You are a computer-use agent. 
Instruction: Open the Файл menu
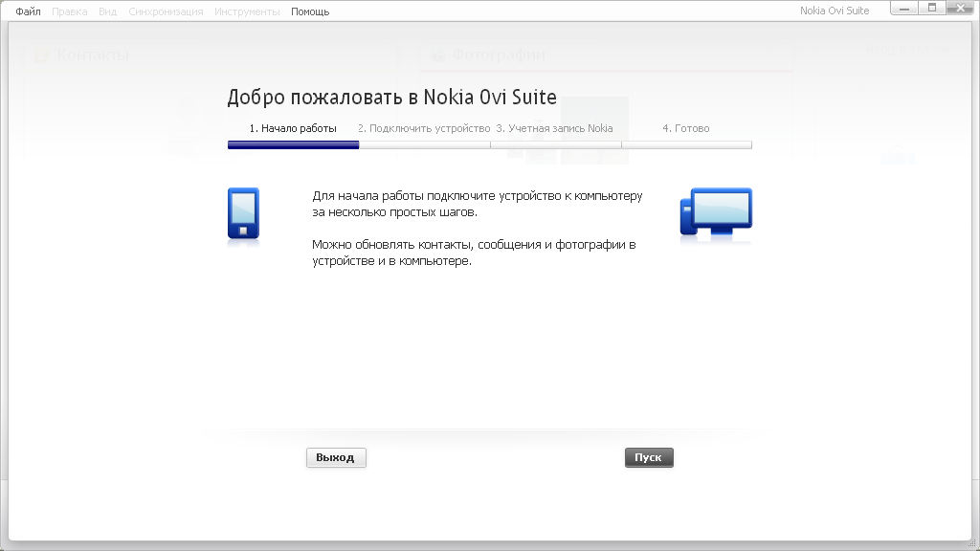[x=28, y=11]
